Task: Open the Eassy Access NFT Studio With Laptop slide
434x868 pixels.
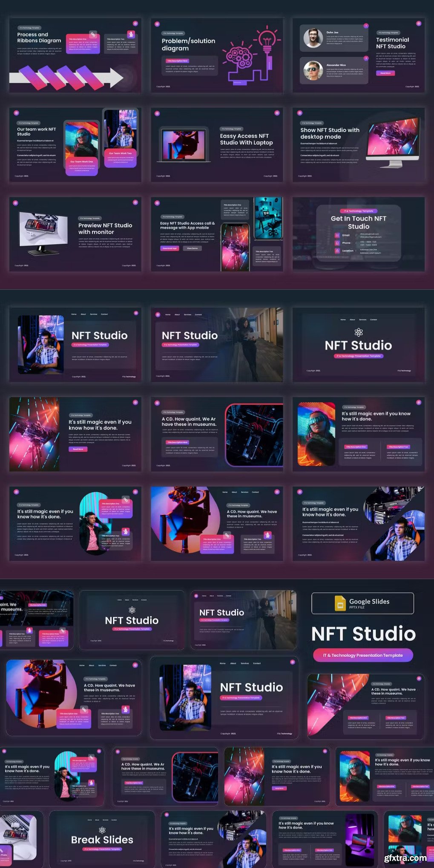Action: tap(217, 145)
